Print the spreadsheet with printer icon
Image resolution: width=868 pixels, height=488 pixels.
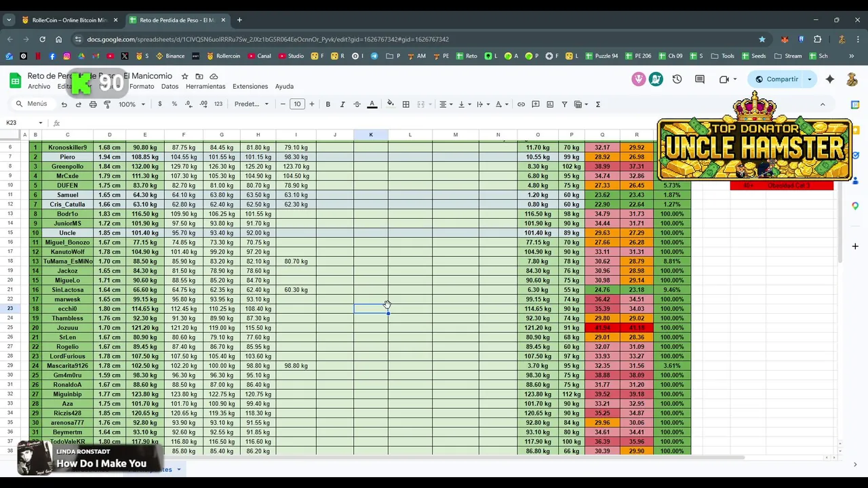coord(93,104)
